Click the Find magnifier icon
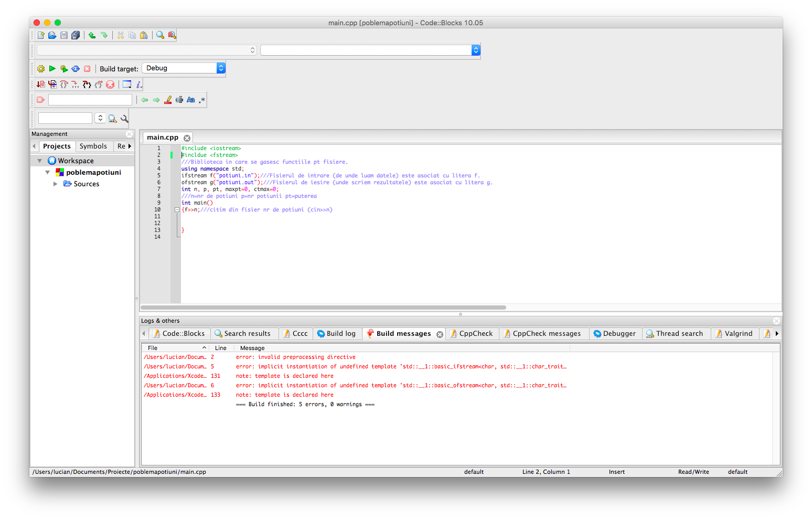 [160, 35]
